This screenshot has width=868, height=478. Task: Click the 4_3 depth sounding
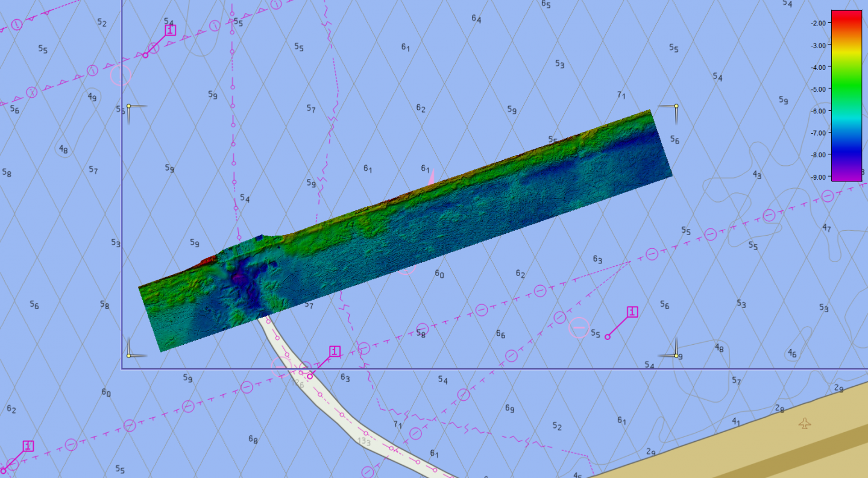tap(757, 175)
